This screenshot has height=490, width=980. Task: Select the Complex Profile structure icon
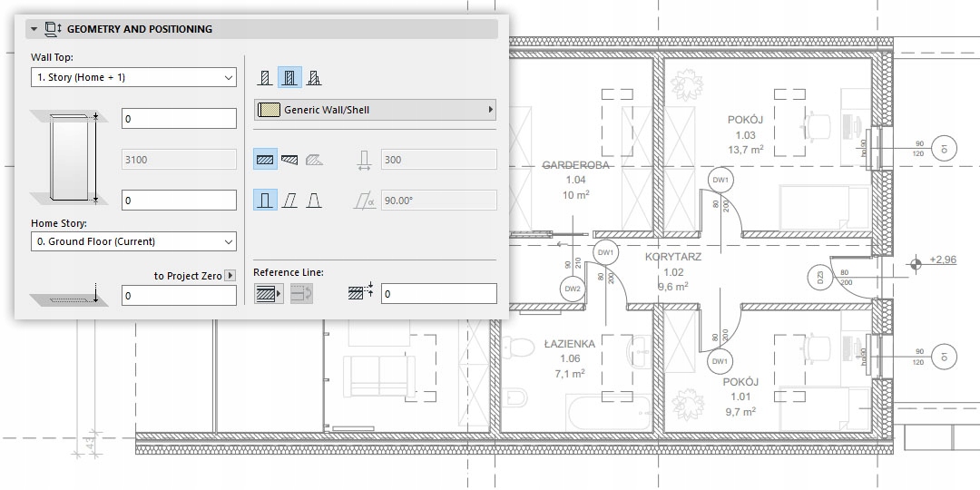tap(314, 78)
